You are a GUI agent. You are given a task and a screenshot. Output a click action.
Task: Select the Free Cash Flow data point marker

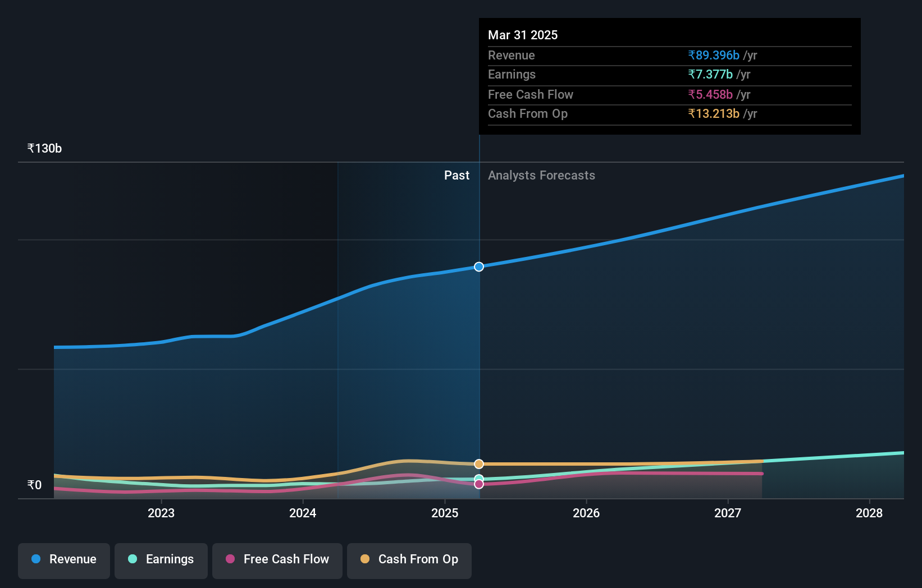coord(478,485)
